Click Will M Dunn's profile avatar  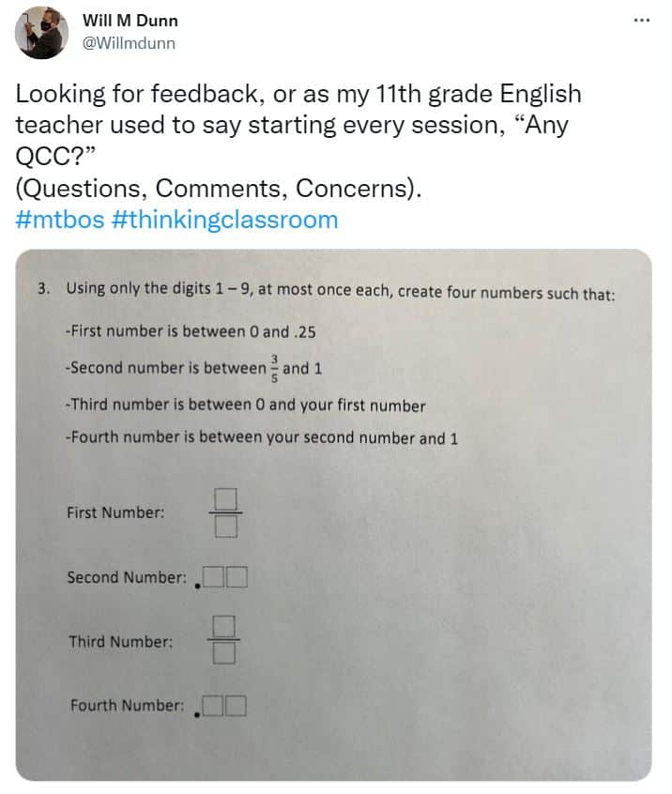pyautogui.click(x=41, y=33)
